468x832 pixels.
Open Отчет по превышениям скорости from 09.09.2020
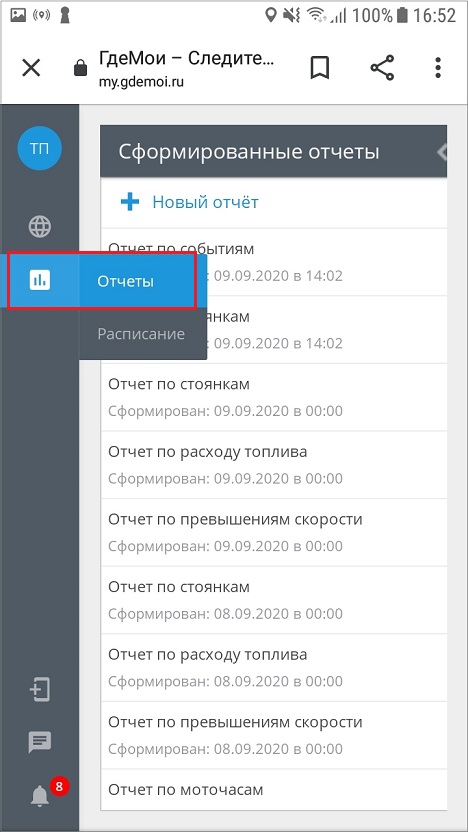pos(274,532)
